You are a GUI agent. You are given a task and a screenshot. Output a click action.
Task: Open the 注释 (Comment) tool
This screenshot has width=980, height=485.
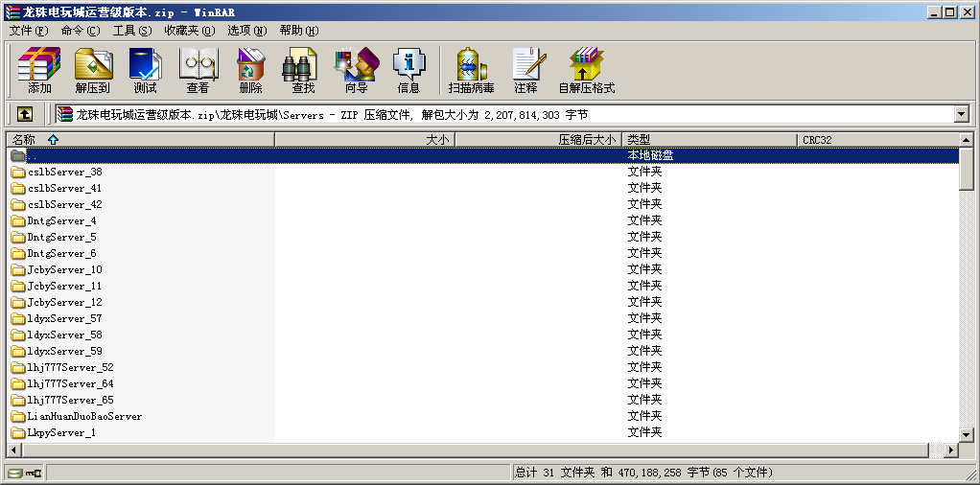point(525,71)
